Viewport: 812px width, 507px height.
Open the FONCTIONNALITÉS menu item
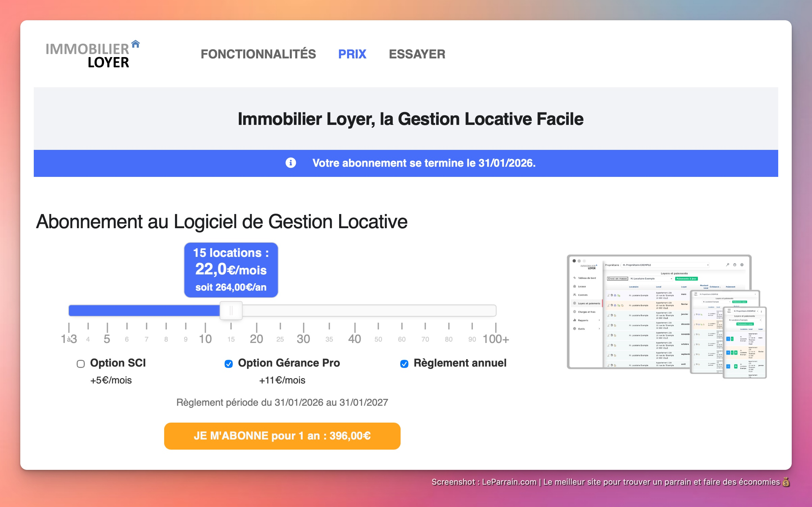(x=258, y=54)
